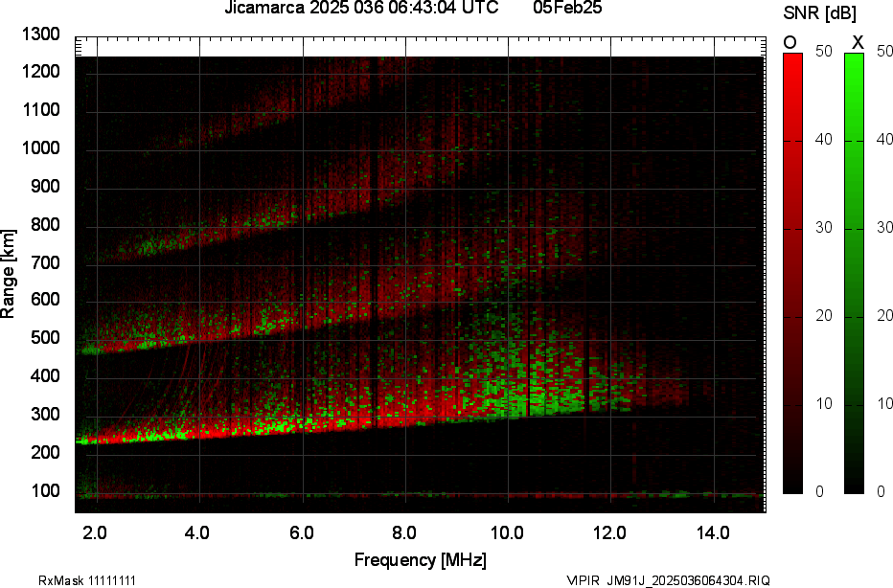Click the 50 label on the O scale
Screen dimensions: 893x588
824,51
